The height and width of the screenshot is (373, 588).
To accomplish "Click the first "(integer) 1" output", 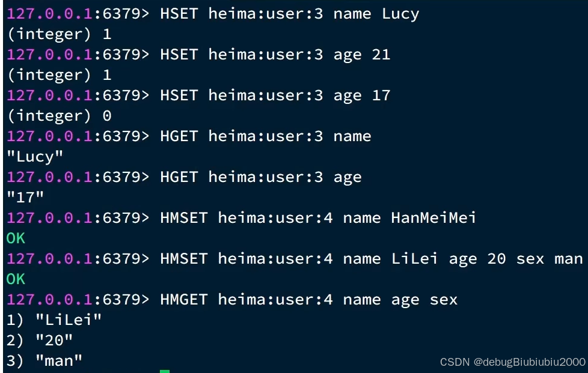I will 60,34.
